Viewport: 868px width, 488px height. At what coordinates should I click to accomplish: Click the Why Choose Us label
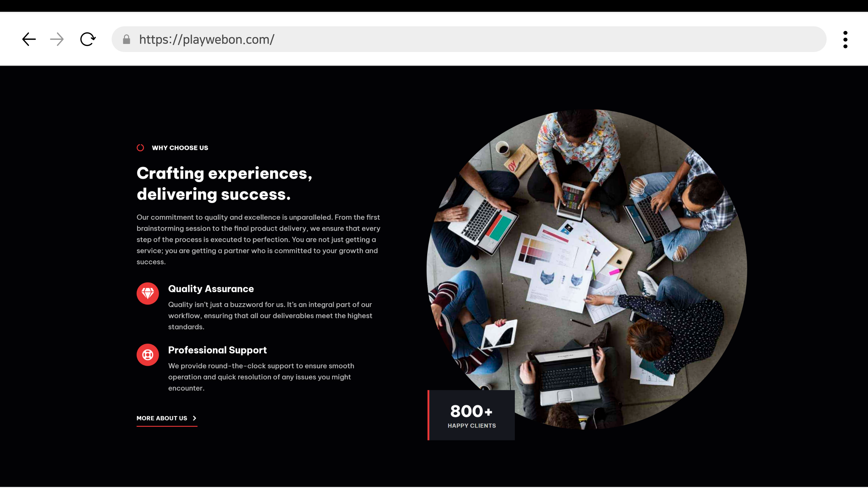coord(180,147)
